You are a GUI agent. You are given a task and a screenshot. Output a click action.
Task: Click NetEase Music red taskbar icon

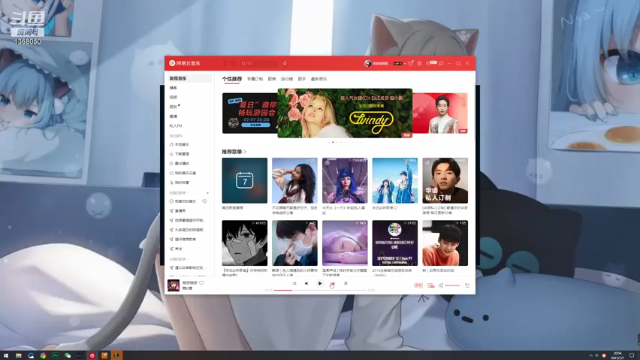click(x=92, y=356)
